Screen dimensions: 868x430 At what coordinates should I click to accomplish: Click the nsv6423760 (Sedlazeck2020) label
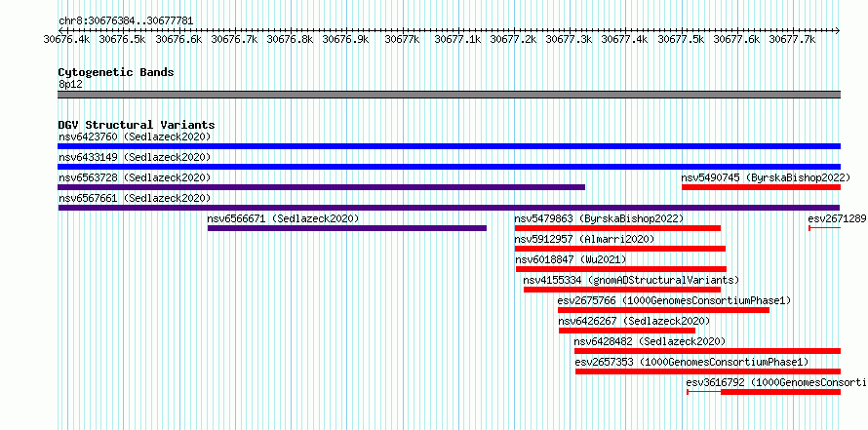click(135, 137)
